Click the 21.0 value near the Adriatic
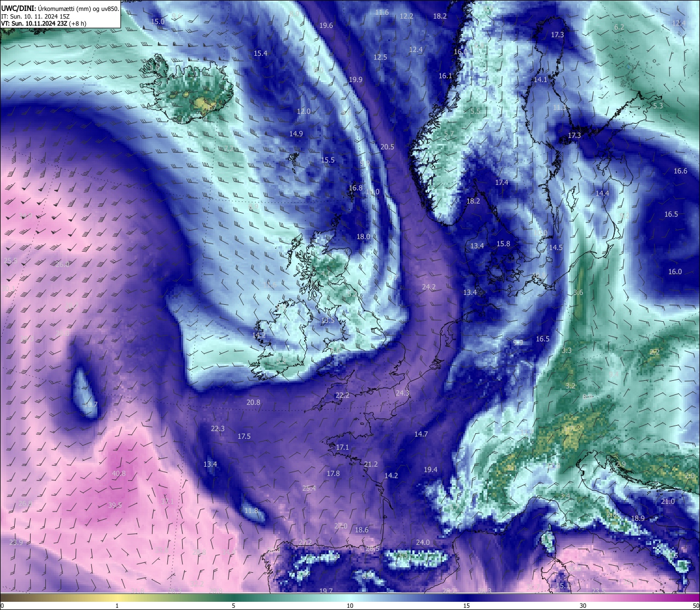The image size is (700, 610). [x=668, y=501]
